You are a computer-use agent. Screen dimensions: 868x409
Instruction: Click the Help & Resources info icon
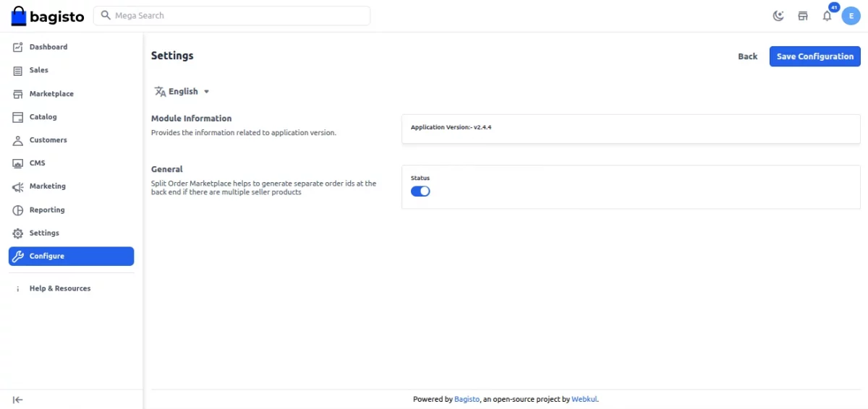tap(18, 288)
